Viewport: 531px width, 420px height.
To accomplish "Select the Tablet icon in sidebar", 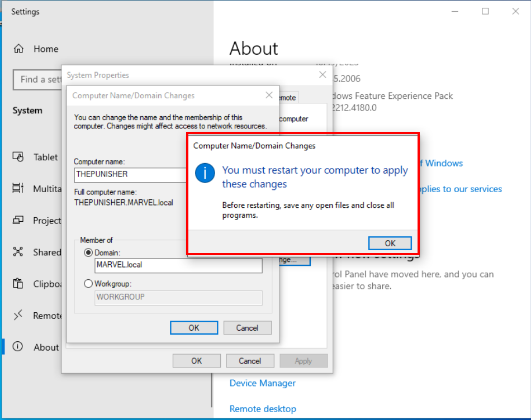I will click(x=18, y=157).
